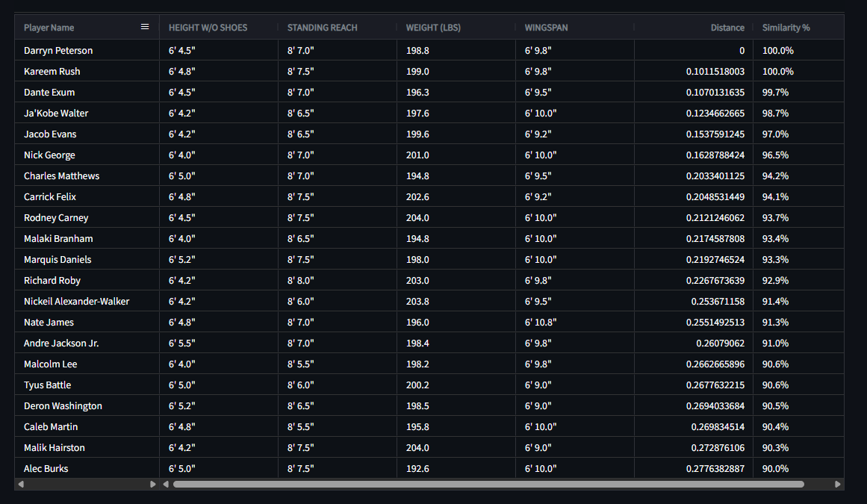This screenshot has width=867, height=504.
Task: Click weight value 192.6
Action: 417,469
